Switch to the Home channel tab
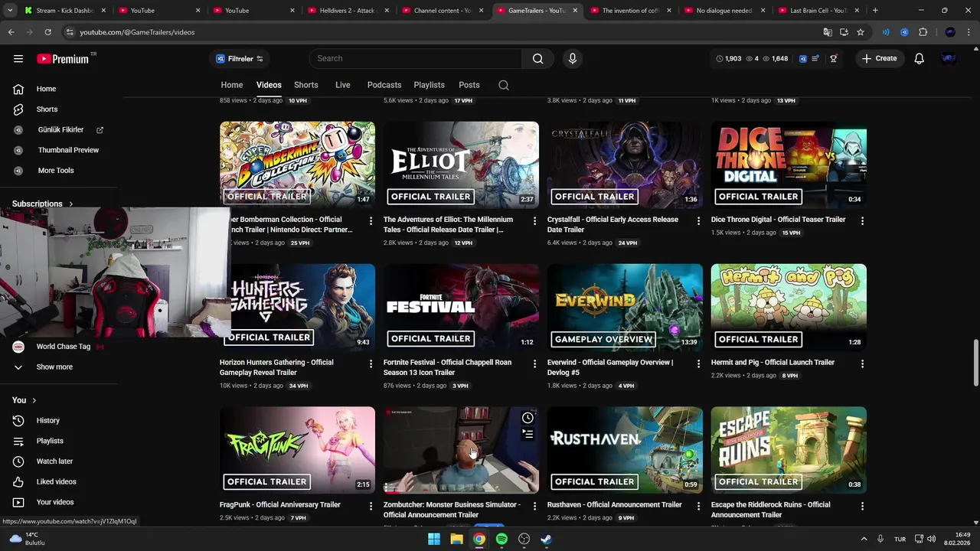The width and height of the screenshot is (980, 551). click(x=232, y=85)
